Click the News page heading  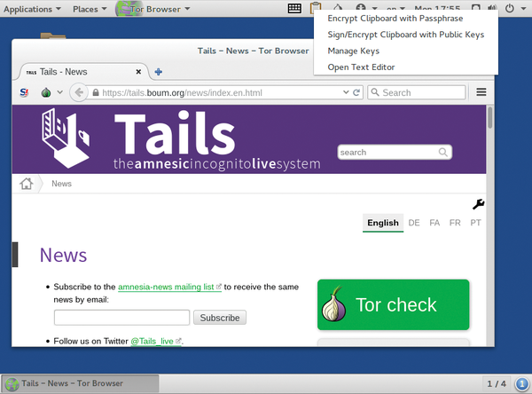64,255
